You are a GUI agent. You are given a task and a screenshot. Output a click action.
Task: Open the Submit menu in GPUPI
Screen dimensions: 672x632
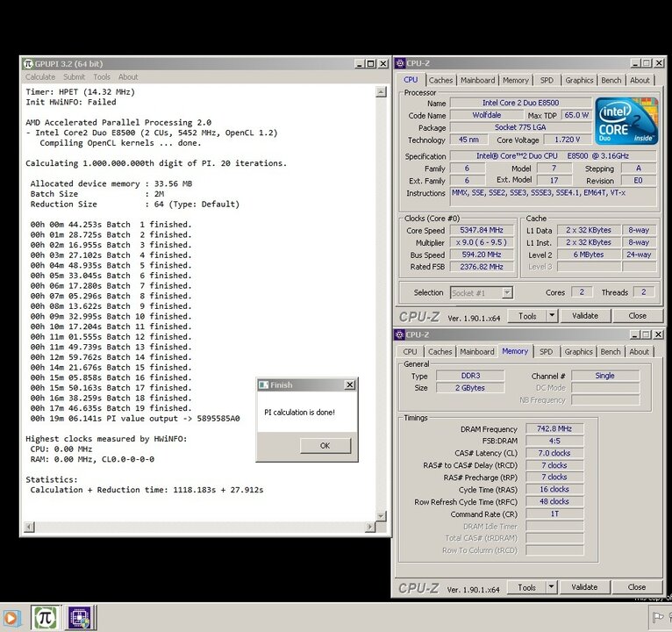pyautogui.click(x=75, y=77)
